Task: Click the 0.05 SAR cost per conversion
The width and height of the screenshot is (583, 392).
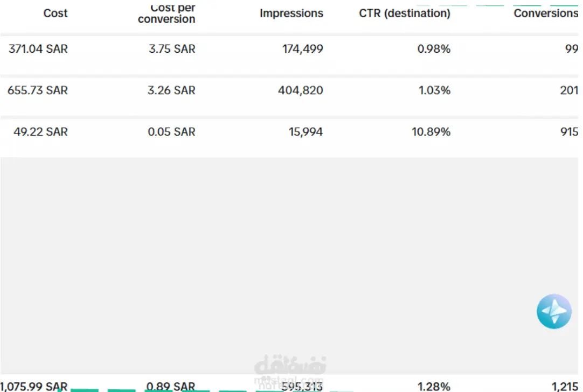Action: [171, 132]
